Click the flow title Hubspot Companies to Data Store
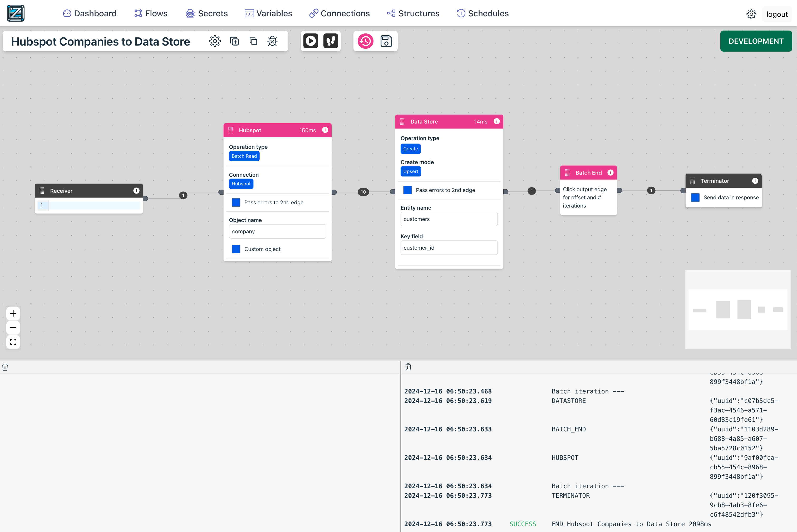 click(100, 41)
